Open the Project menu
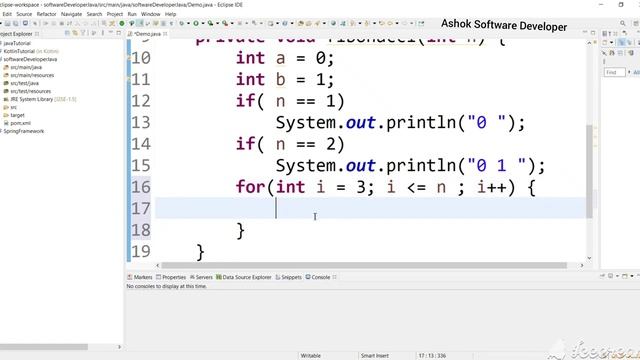Viewport: 640px width, 360px height. pyautogui.click(x=115, y=14)
